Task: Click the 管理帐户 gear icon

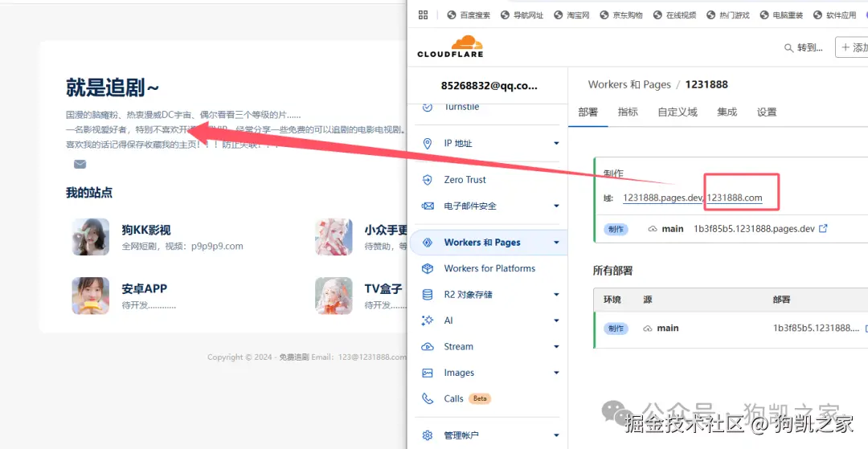Action: coord(428,435)
